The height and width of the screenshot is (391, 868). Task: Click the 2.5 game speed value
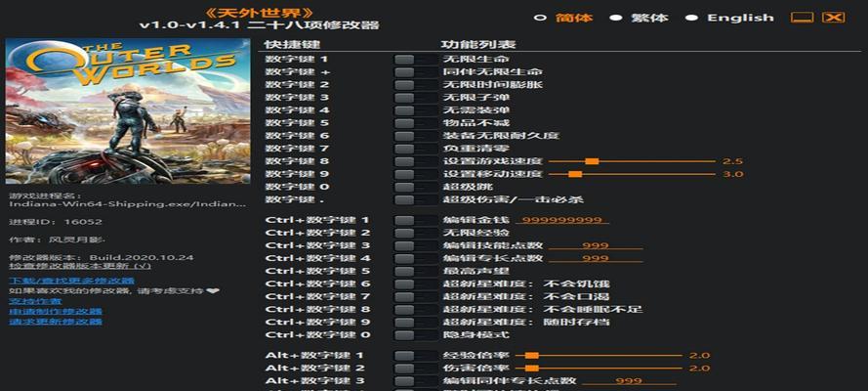[732, 161]
